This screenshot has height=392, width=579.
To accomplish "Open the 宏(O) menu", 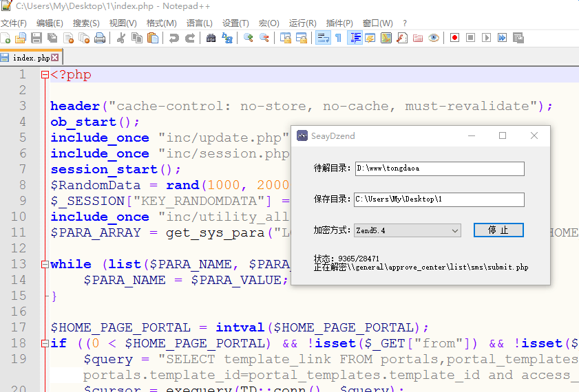I will [x=269, y=23].
